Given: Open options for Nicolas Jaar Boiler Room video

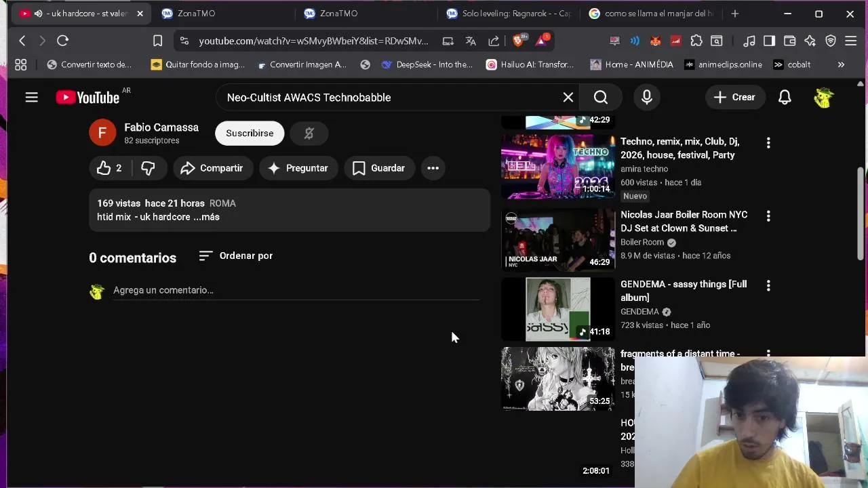Looking at the screenshot, I should pos(768,216).
